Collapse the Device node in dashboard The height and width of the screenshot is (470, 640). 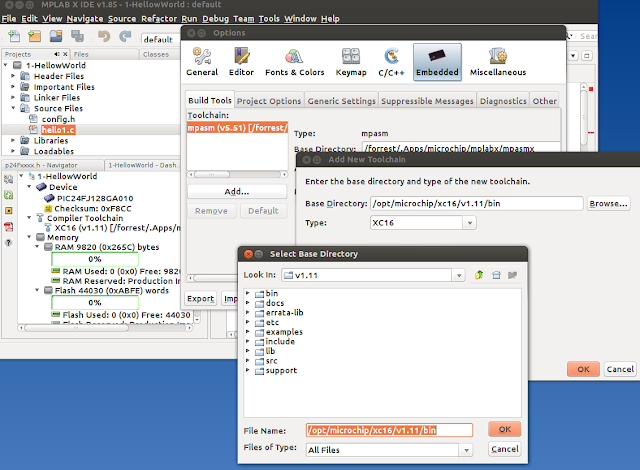(x=29, y=187)
